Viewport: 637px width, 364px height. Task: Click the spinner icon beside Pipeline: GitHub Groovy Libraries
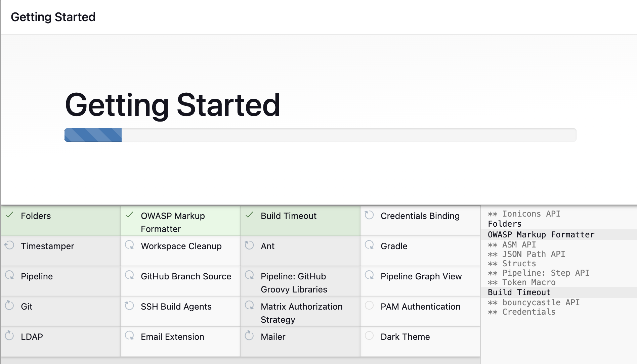click(249, 275)
